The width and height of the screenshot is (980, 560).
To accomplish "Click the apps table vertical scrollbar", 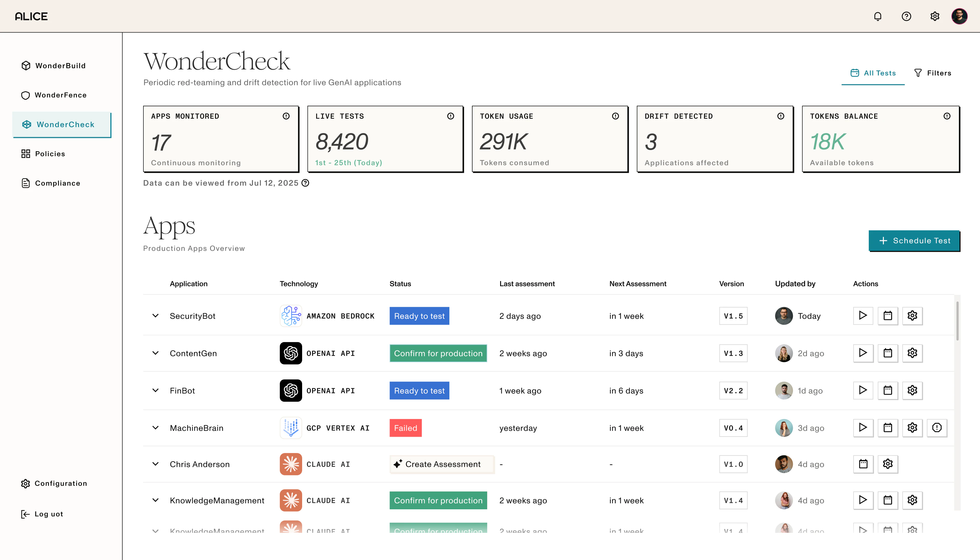I will tap(957, 321).
